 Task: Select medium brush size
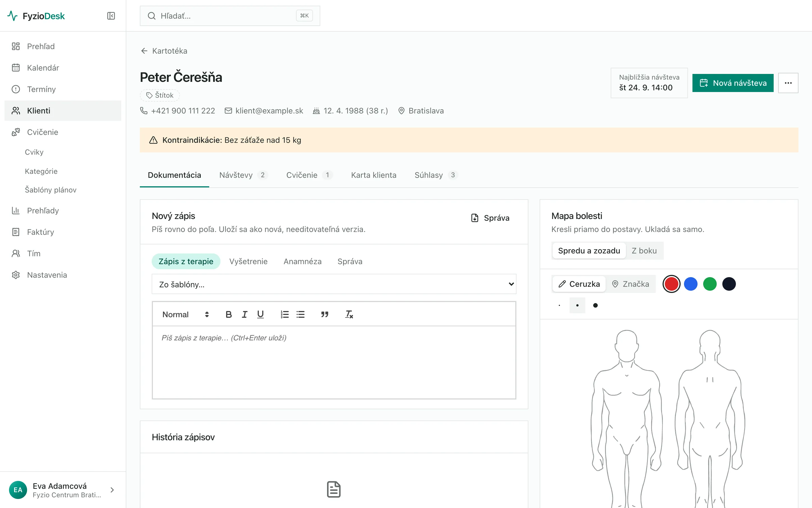pyautogui.click(x=577, y=305)
